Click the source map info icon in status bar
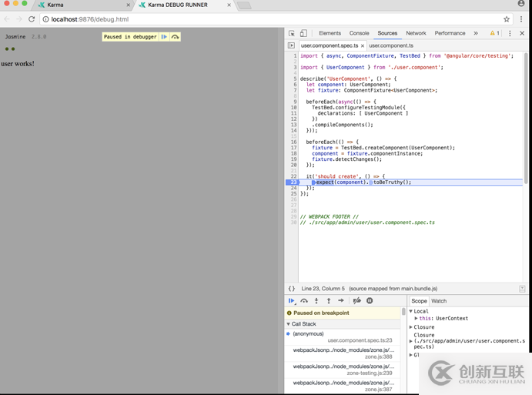The height and width of the screenshot is (395, 532). tap(522, 289)
